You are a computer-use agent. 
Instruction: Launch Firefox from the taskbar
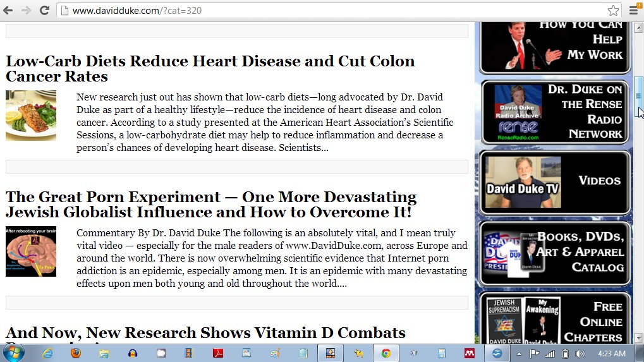click(76, 353)
